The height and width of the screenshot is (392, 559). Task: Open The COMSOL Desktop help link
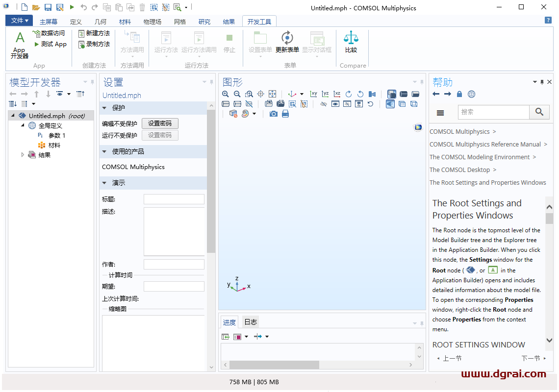point(459,170)
